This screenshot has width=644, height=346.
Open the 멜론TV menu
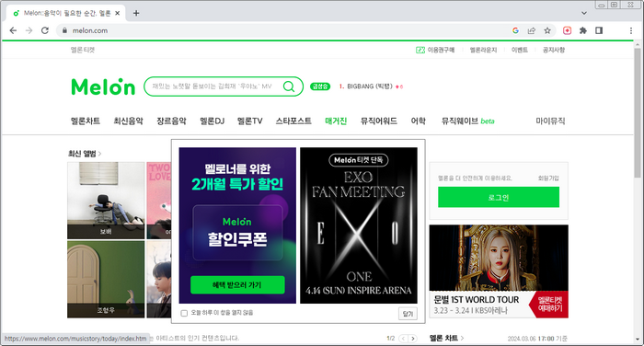pos(249,121)
